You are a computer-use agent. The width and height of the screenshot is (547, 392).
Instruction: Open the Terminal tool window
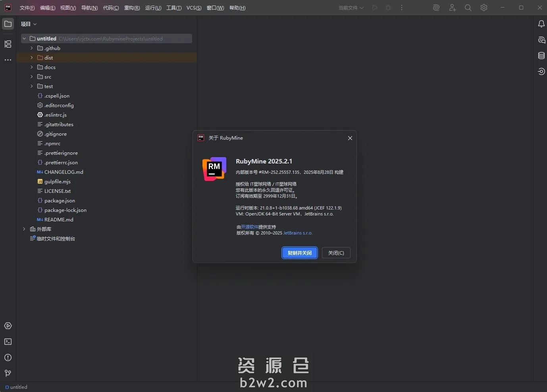[8, 342]
